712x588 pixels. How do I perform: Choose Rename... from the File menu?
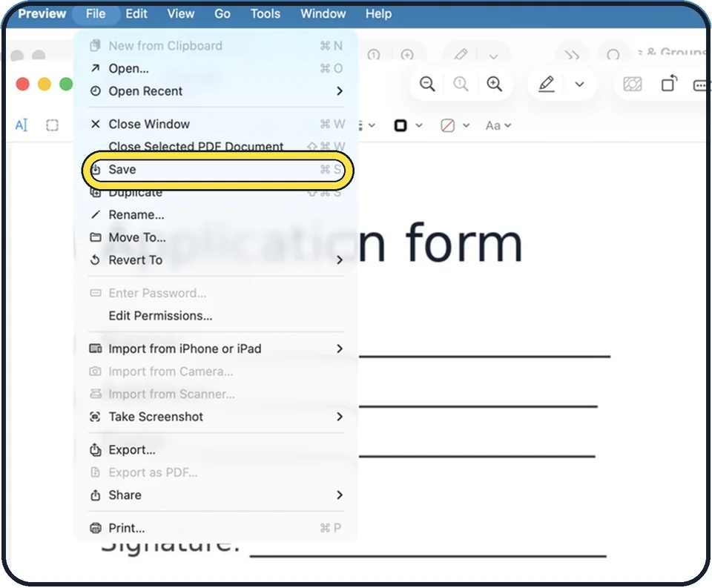(x=216, y=215)
